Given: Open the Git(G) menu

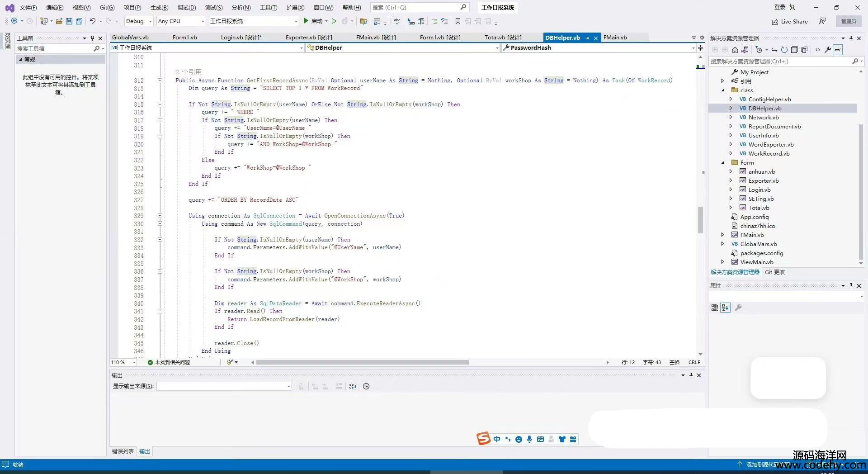Looking at the screenshot, I should pos(107,7).
